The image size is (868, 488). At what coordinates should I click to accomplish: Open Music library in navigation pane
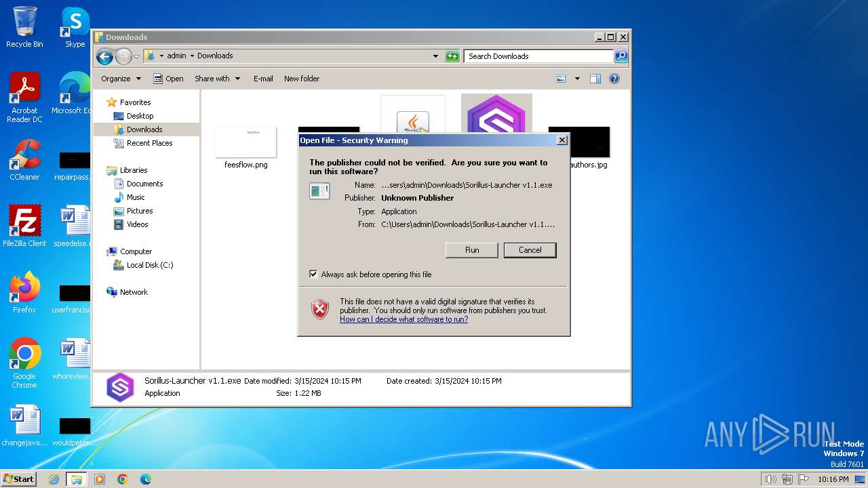[x=136, y=197]
